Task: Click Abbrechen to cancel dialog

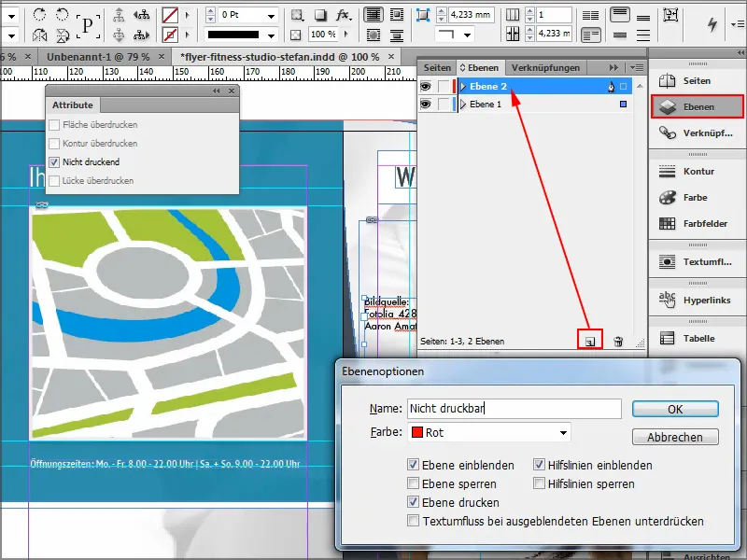Action: click(x=675, y=437)
